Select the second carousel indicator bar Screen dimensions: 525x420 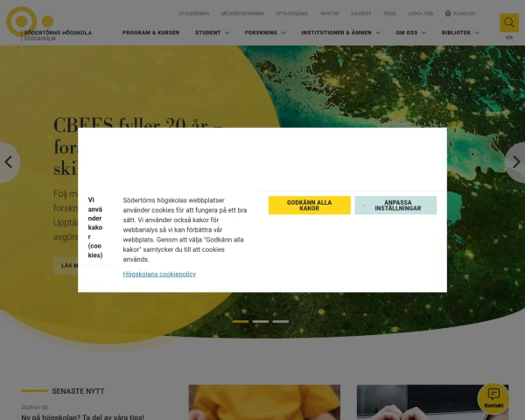(261, 321)
